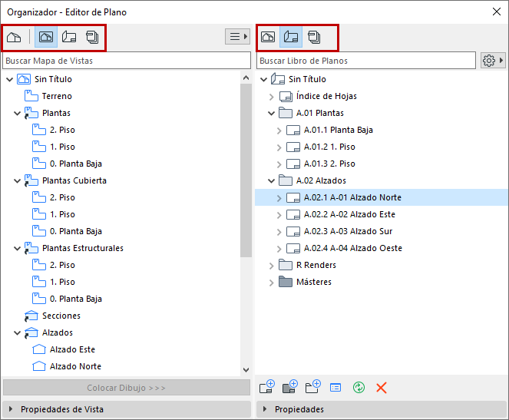Select Publisher Sets icon in left panel
Screen dimensions: 509x420
click(x=92, y=37)
